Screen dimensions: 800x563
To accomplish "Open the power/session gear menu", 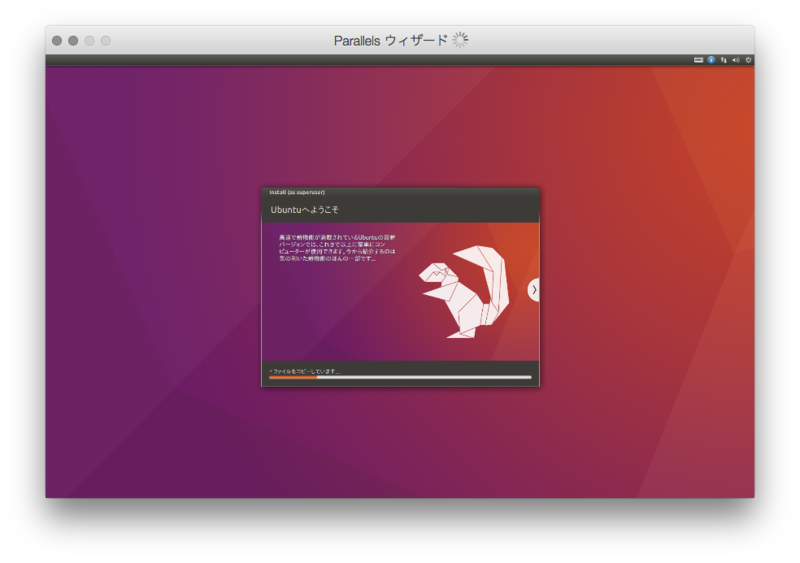I will (748, 60).
